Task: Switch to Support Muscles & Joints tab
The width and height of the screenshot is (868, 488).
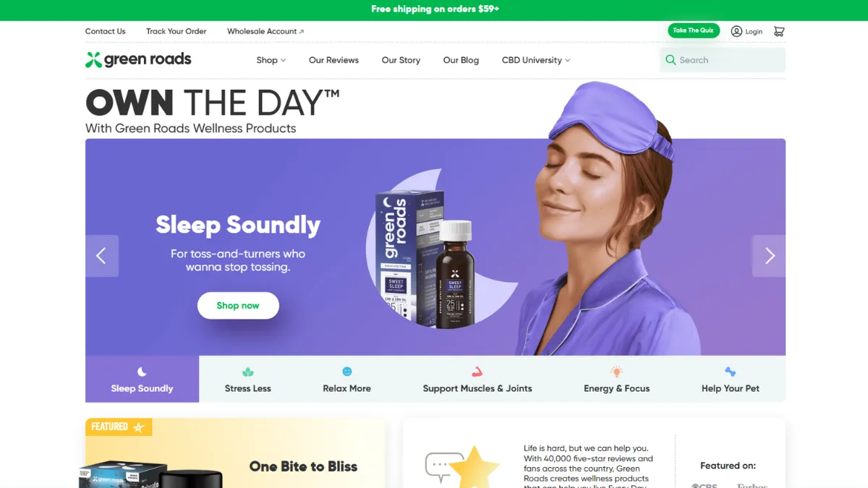Action: click(477, 379)
